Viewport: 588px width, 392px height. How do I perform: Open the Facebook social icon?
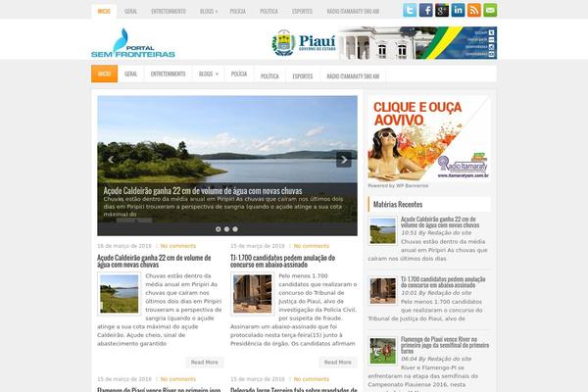pos(425,10)
